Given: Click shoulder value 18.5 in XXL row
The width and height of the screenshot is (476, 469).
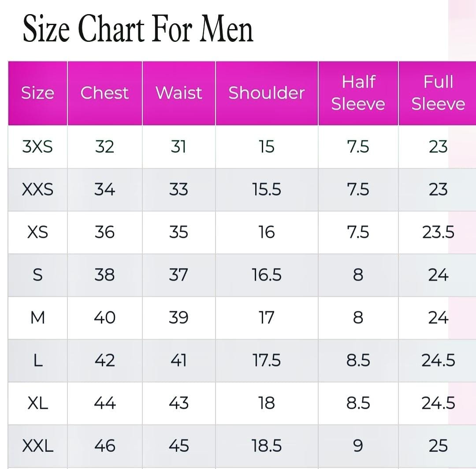Looking at the screenshot, I should 266,446.
